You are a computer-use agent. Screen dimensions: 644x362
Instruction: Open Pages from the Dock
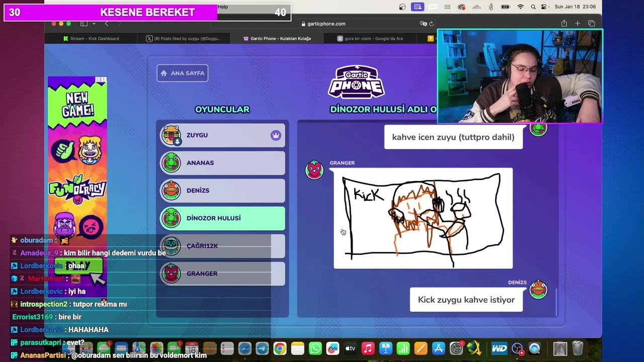tap(421, 348)
